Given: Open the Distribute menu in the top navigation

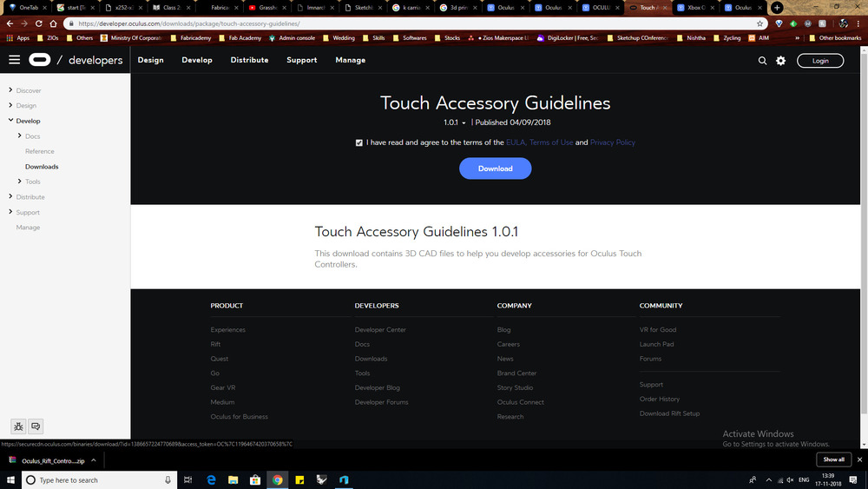Looking at the screenshot, I should pos(250,60).
